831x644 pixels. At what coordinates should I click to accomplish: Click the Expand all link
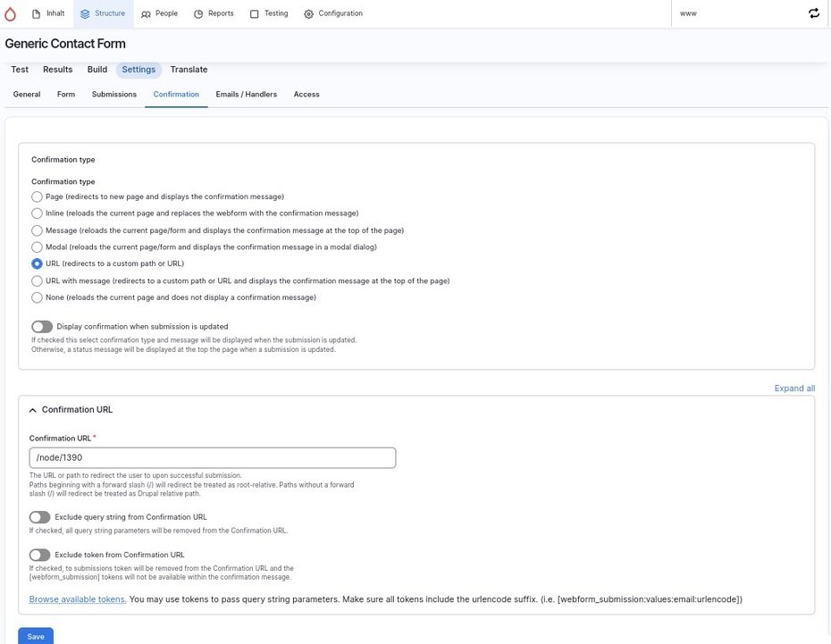[794, 389]
